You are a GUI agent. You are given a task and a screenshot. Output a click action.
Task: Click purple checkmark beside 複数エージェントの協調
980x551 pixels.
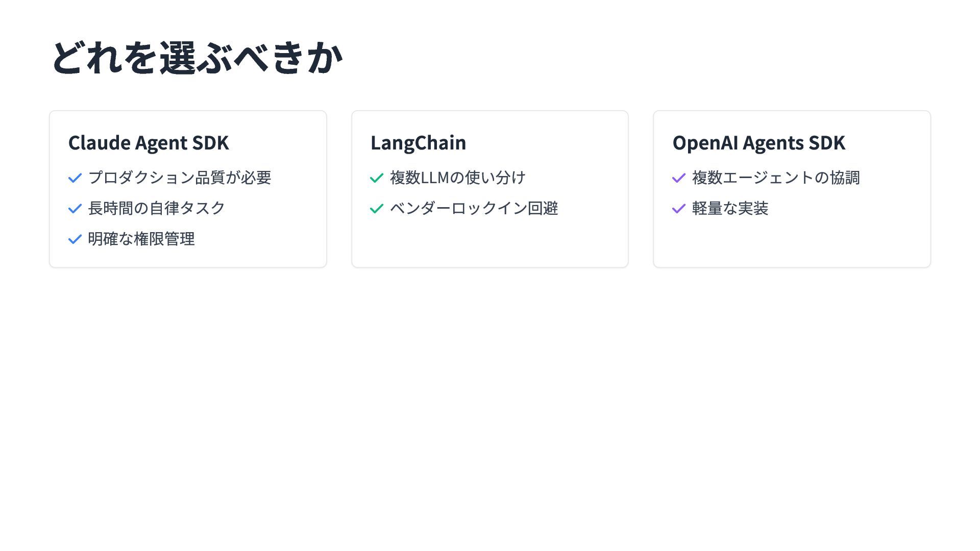679,178
